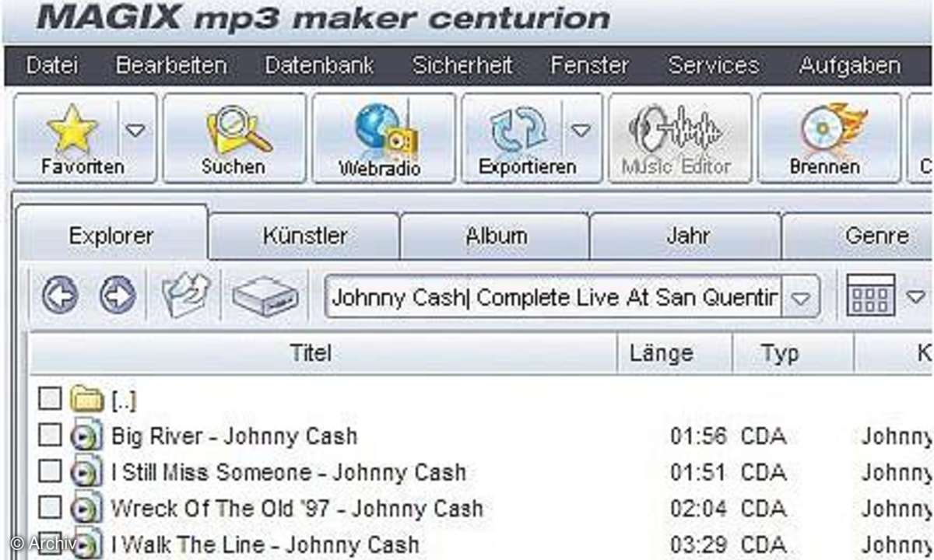Click track icon for I Walk The Line
Viewport: 934px width, 560px height.
pos(86,544)
